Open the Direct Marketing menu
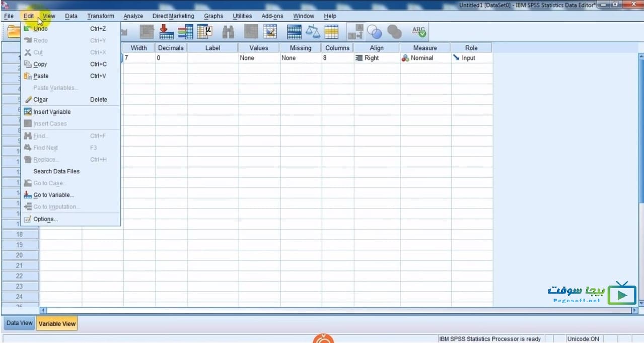The height and width of the screenshot is (343, 644). (x=173, y=16)
